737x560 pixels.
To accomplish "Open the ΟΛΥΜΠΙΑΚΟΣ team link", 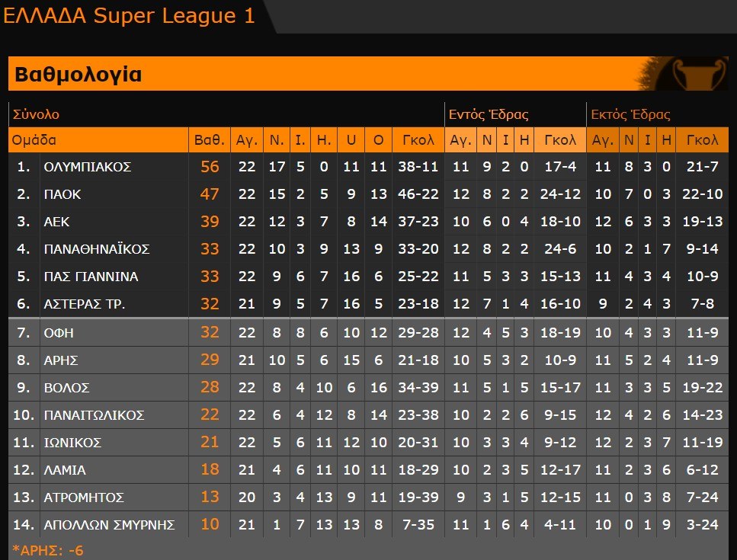I will [x=88, y=167].
